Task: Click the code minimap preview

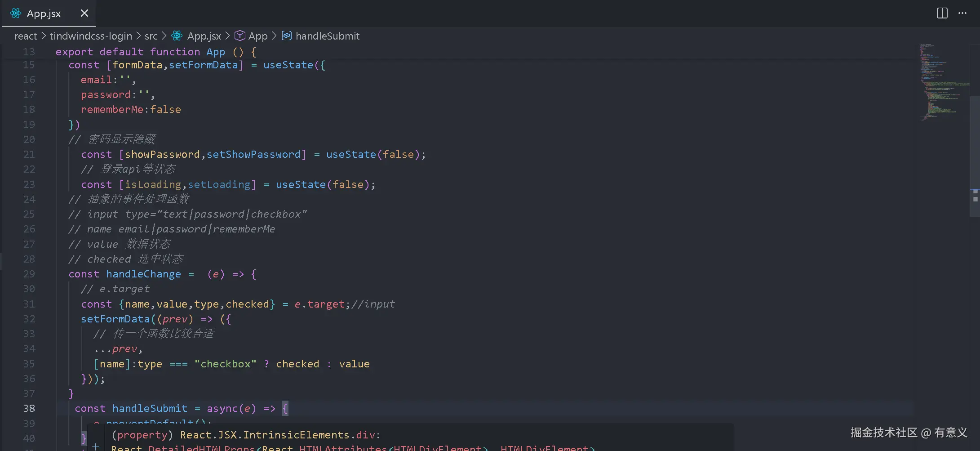Action: pyautogui.click(x=944, y=82)
